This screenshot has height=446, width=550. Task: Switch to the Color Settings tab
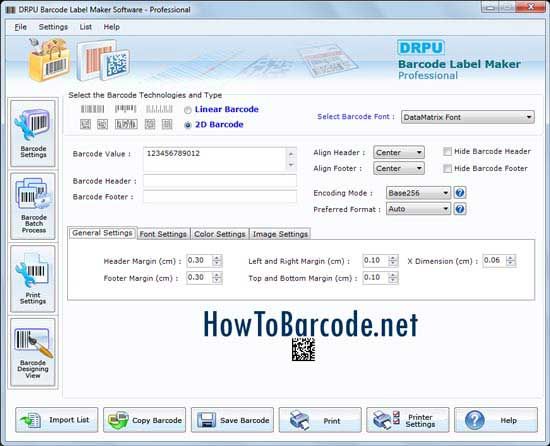pos(220,234)
